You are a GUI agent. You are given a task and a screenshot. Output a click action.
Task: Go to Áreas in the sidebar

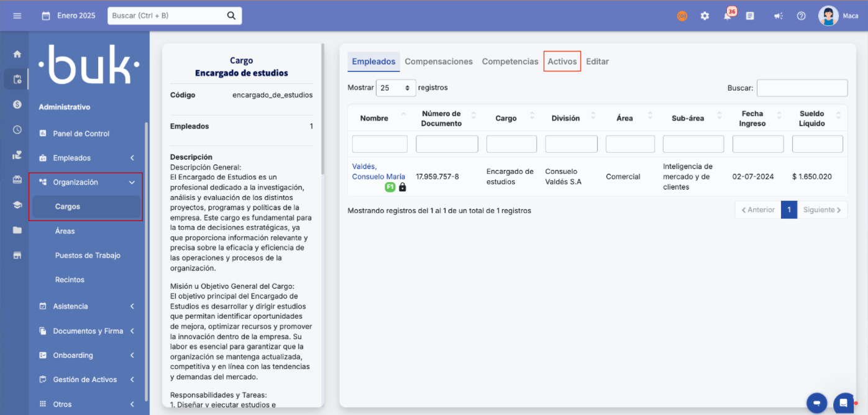point(65,231)
